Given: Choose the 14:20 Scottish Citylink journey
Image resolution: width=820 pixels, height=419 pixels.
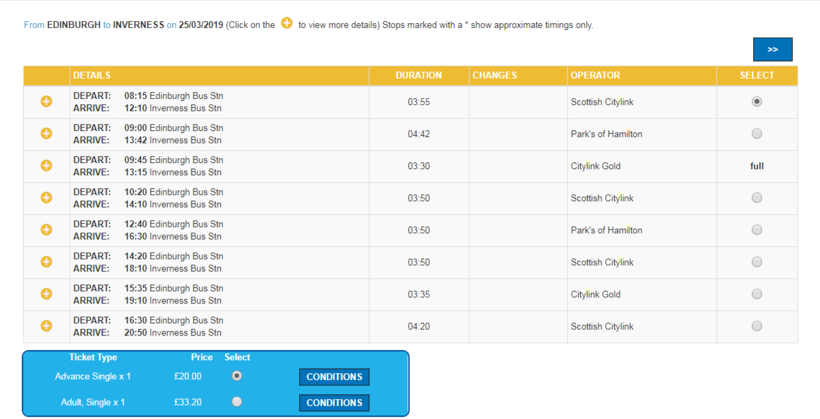Looking at the screenshot, I should tap(757, 262).
